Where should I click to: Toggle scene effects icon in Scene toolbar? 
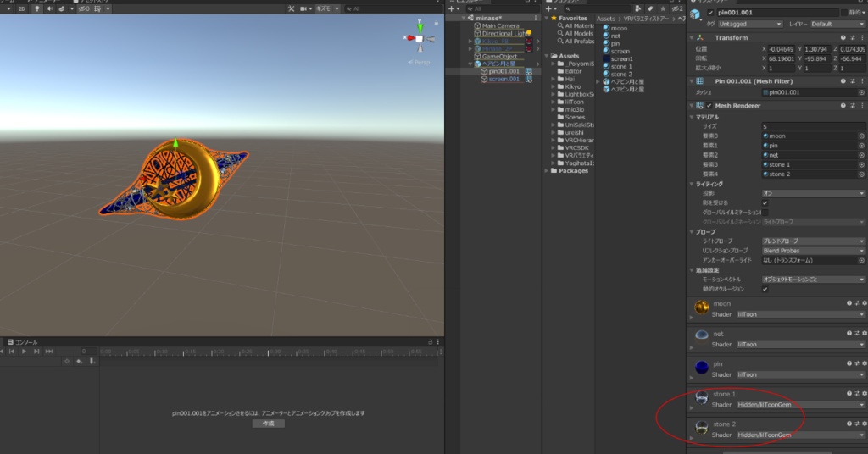click(x=61, y=8)
